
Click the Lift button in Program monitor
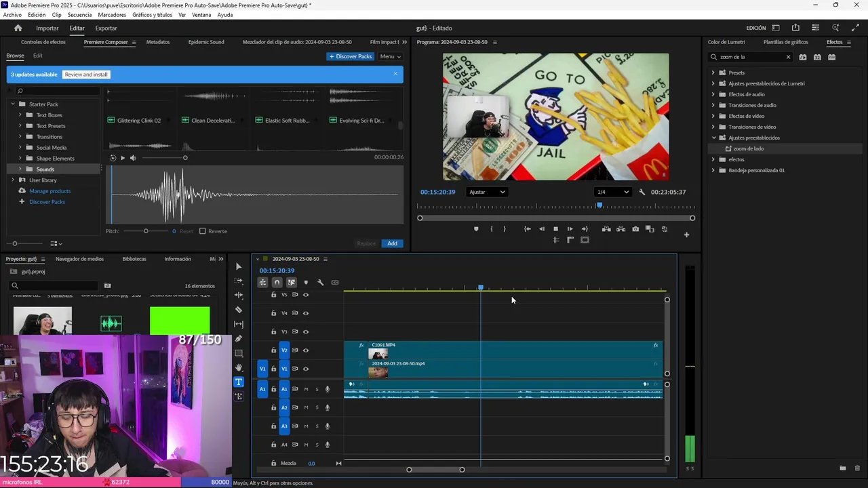[606, 229]
